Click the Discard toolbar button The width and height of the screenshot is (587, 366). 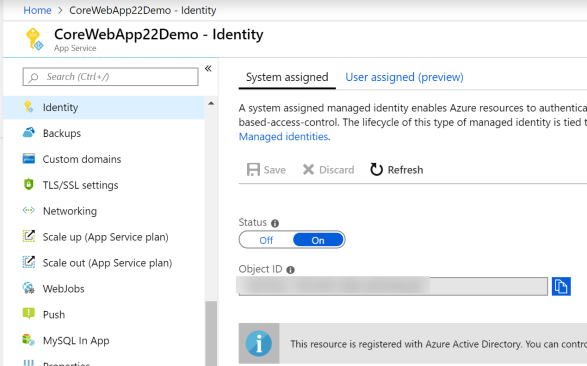pos(328,170)
